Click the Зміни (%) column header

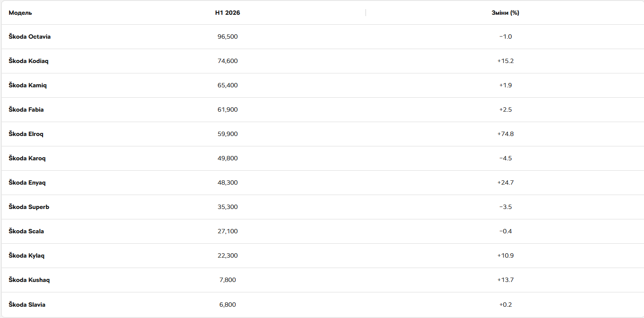505,13
